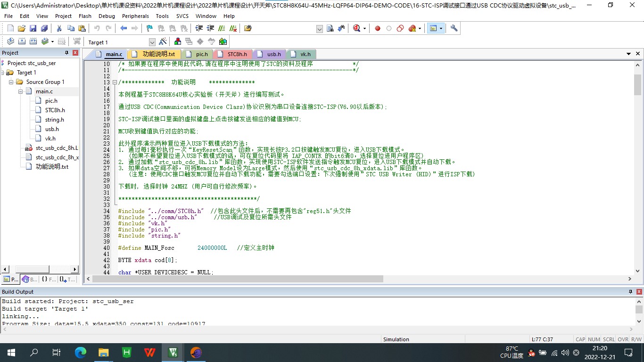The width and height of the screenshot is (644, 362).
Task: Open a file with the folder icon
Action: 22,28
